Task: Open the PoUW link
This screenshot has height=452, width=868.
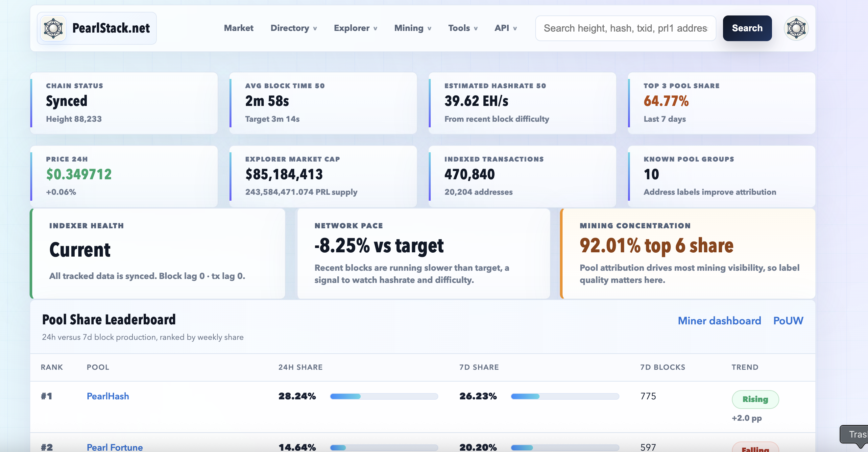Action: (x=788, y=320)
